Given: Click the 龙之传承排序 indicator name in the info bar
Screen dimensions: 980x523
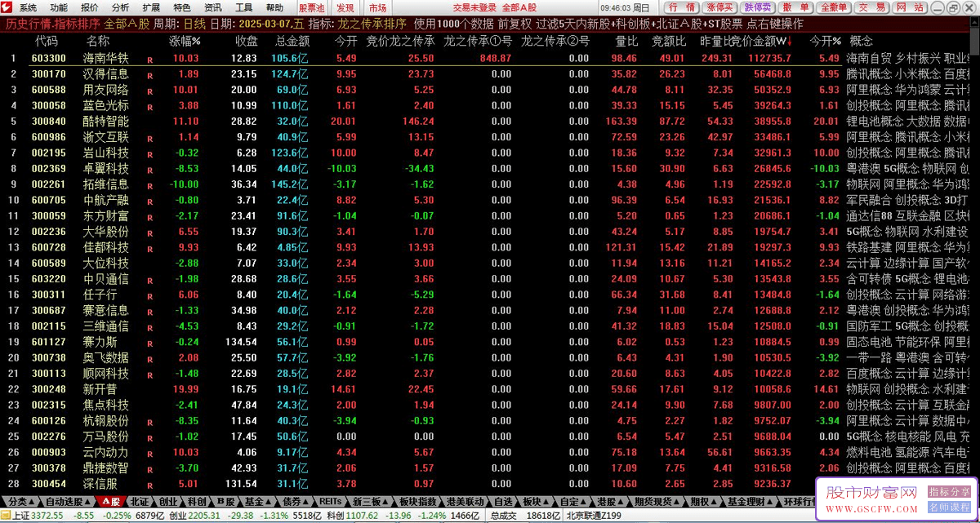Looking at the screenshot, I should (372, 24).
